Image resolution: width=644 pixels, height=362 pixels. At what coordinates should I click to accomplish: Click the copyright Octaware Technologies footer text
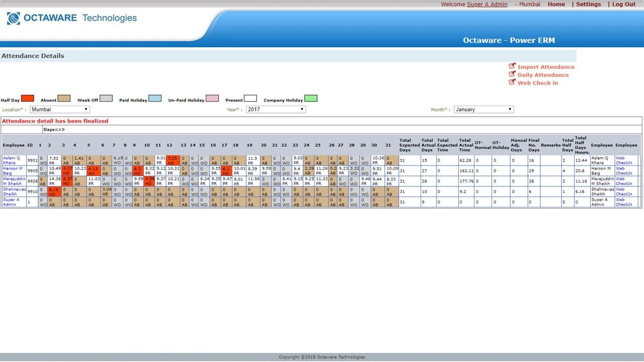(x=322, y=357)
